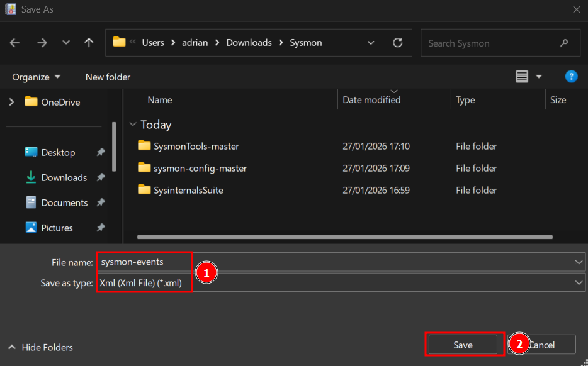
Task: Click New folder in the toolbar
Action: pos(108,77)
